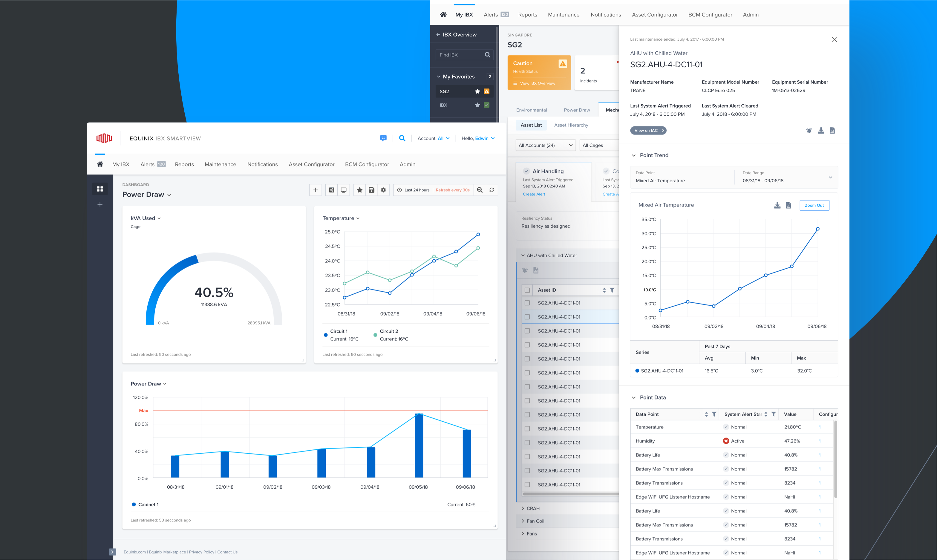
Task: Export asset report icon in detail header
Action: click(832, 131)
